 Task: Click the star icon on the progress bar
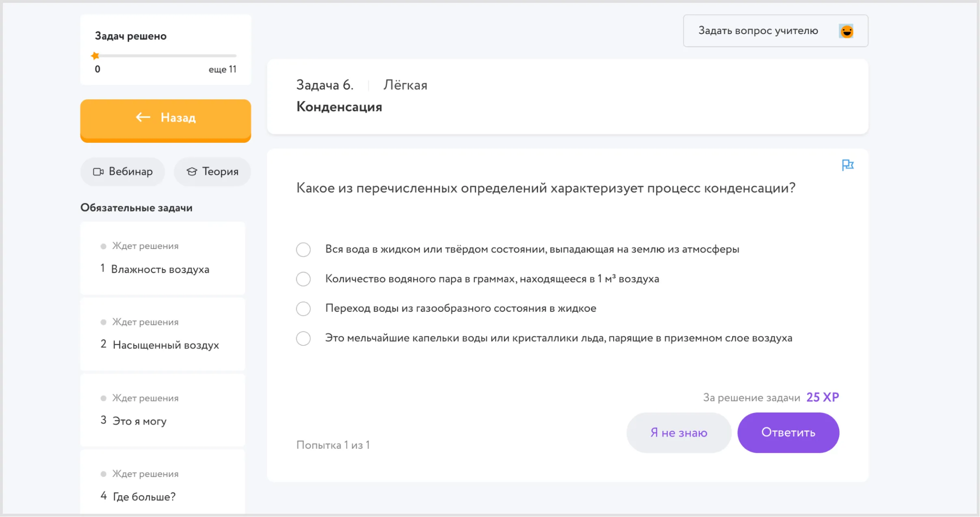[x=95, y=55]
